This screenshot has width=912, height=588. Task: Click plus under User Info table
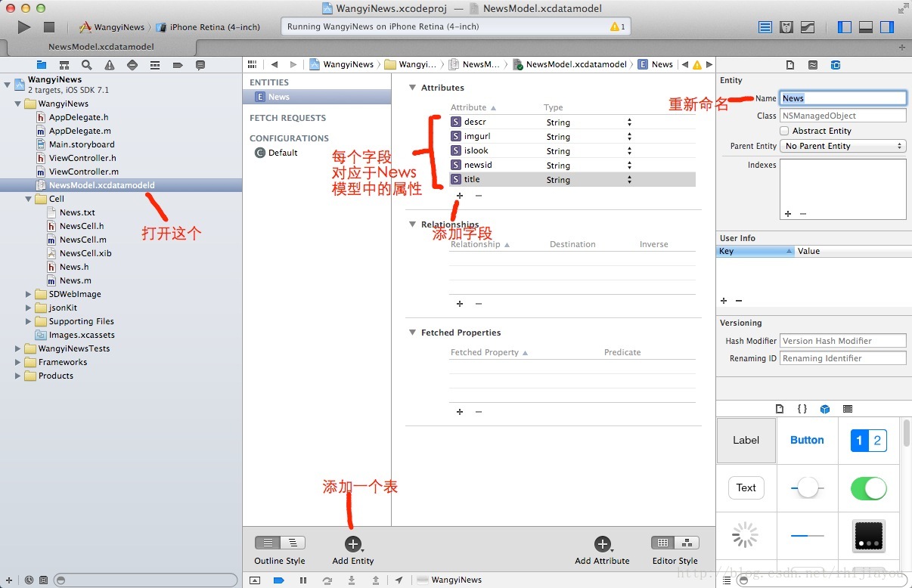[x=725, y=301]
